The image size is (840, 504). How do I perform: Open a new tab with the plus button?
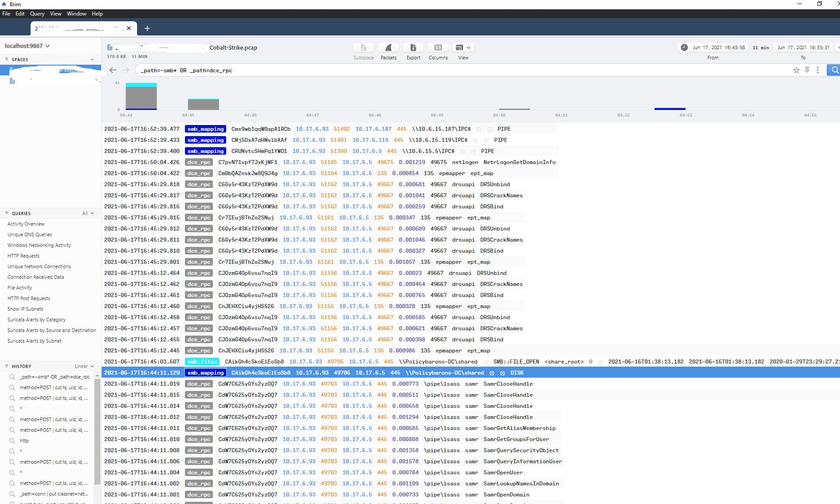pyautogui.click(x=147, y=28)
